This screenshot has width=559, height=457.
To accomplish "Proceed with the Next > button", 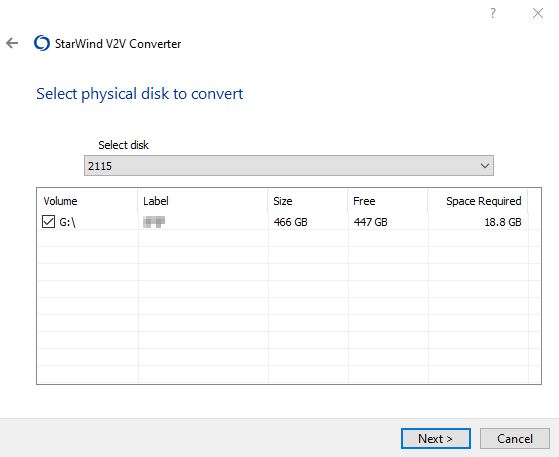I will [436, 438].
